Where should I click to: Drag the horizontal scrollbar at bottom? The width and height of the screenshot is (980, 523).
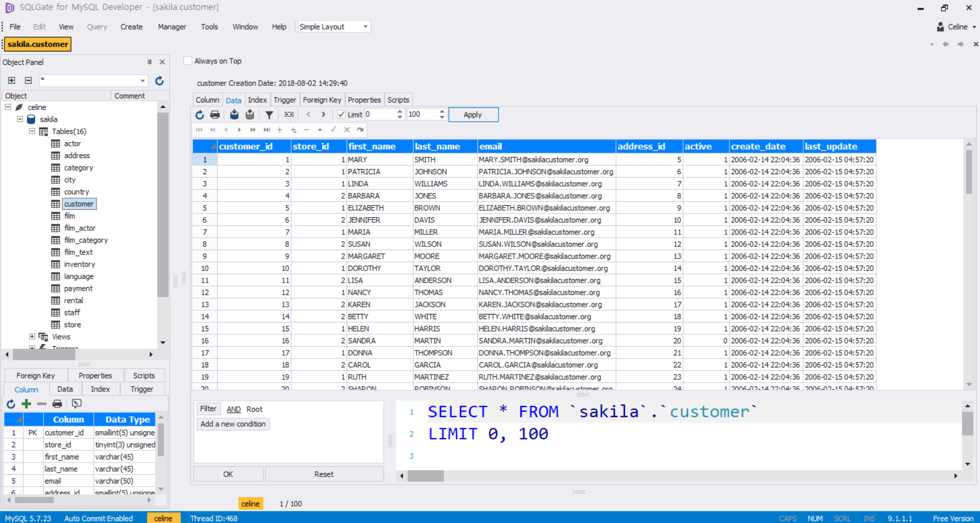[x=427, y=476]
